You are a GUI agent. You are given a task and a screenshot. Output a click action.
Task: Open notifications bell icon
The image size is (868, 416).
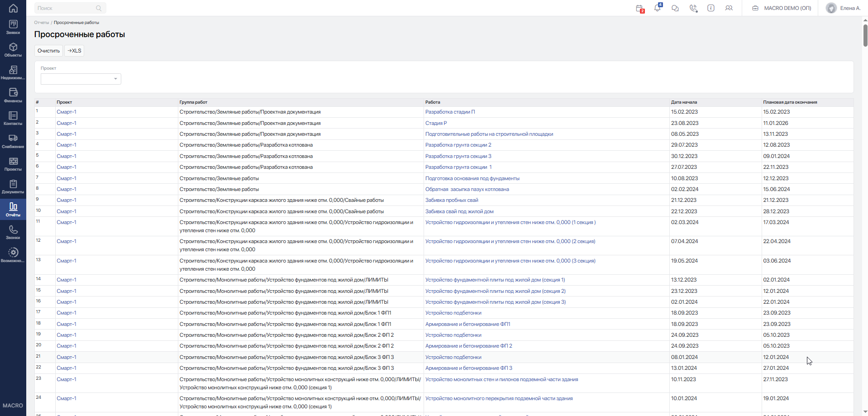pyautogui.click(x=658, y=8)
